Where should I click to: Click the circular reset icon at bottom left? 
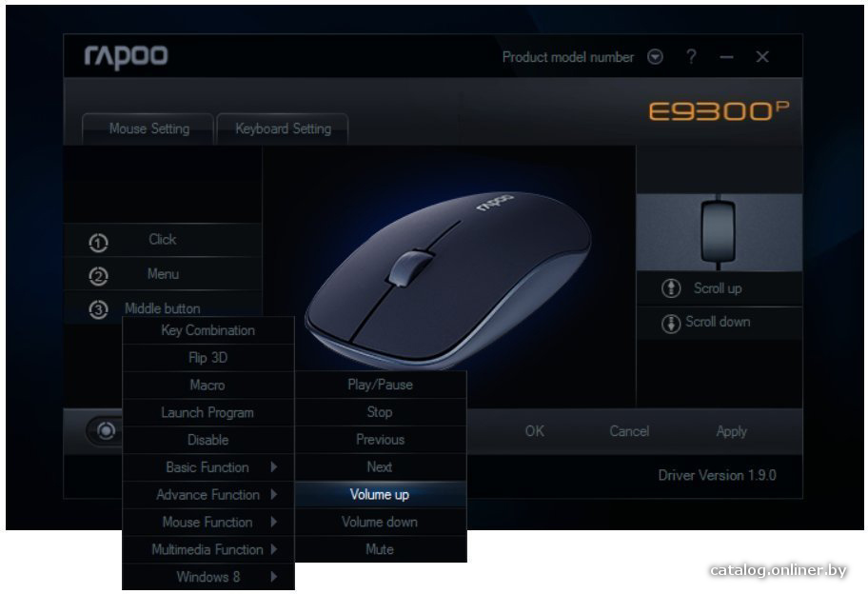(x=106, y=430)
